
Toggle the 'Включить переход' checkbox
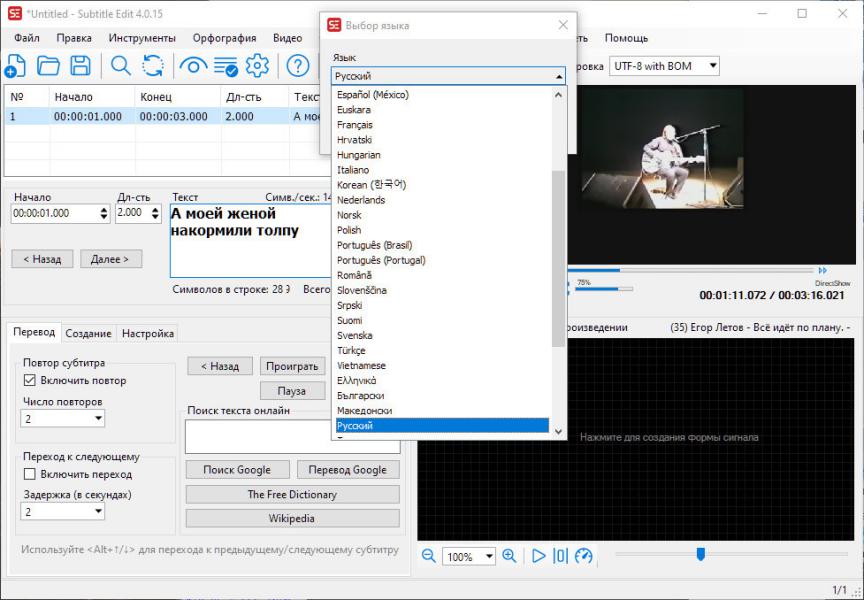[30, 474]
